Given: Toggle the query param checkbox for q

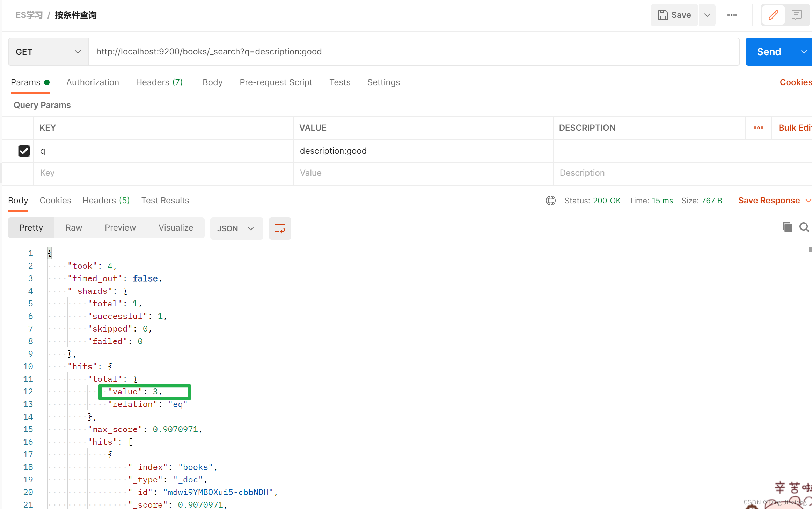Looking at the screenshot, I should pos(24,151).
